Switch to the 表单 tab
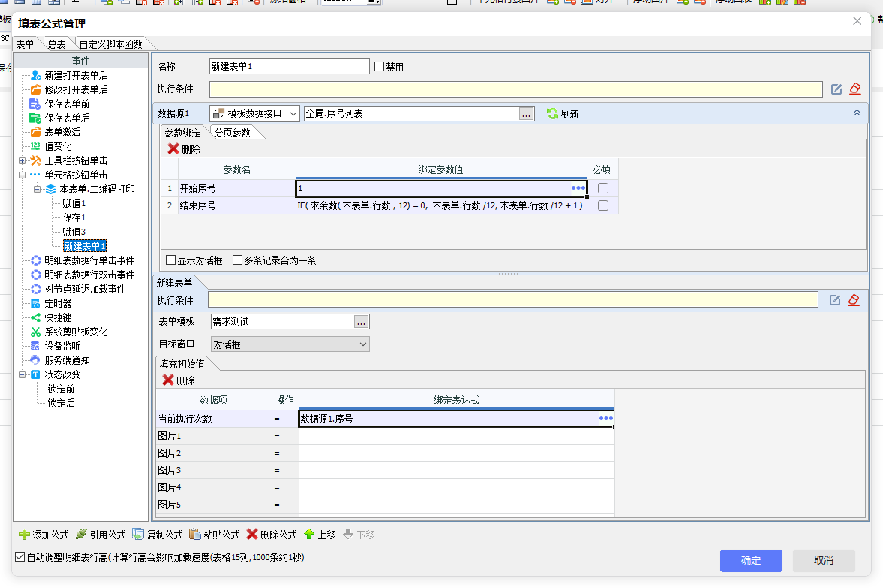Screen dimensions: 883x588 click(25, 44)
